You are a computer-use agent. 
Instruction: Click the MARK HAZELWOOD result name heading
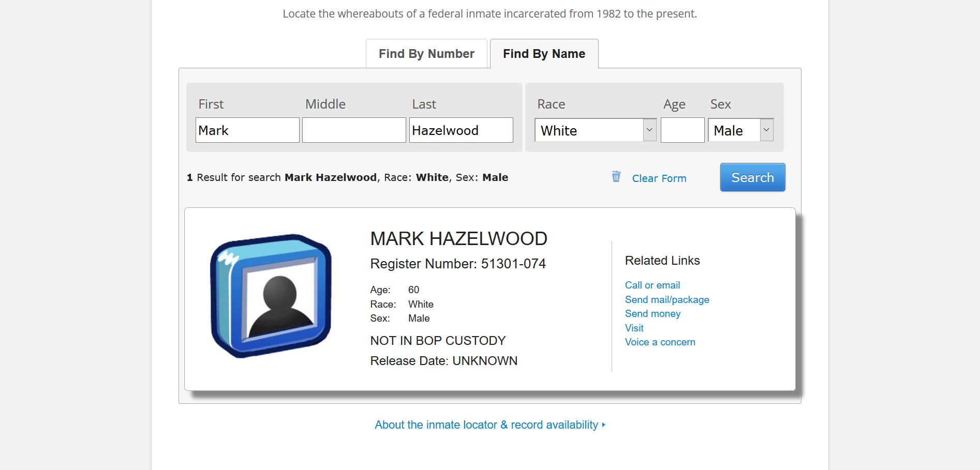(458, 239)
